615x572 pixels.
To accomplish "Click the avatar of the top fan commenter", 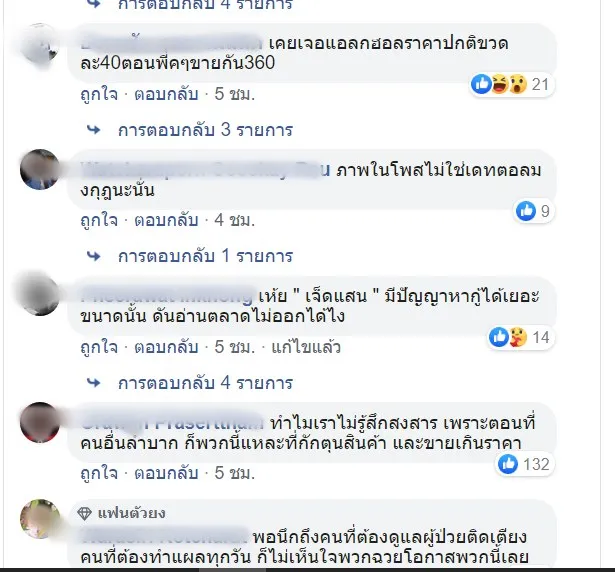I will tap(40, 519).
